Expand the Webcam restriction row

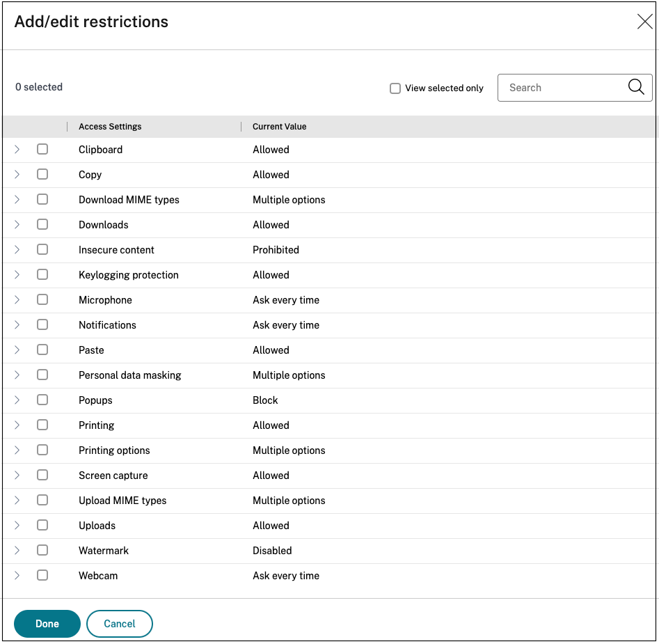coord(17,575)
